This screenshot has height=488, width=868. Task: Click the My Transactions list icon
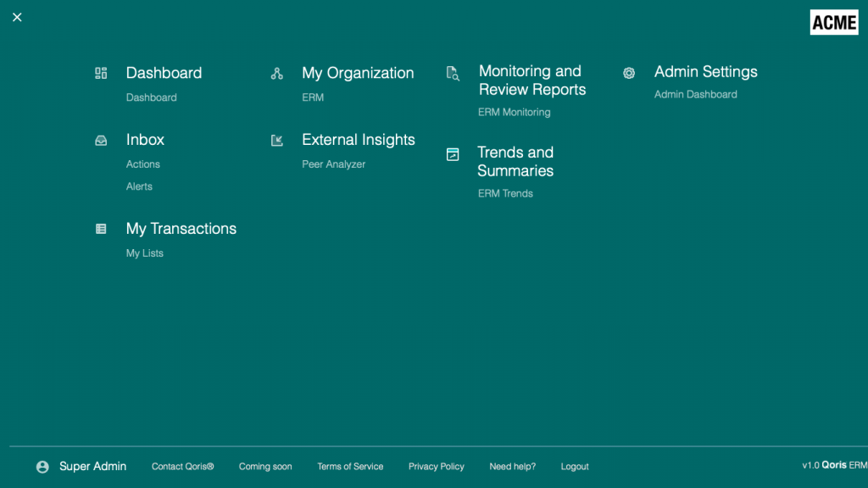[x=101, y=229]
